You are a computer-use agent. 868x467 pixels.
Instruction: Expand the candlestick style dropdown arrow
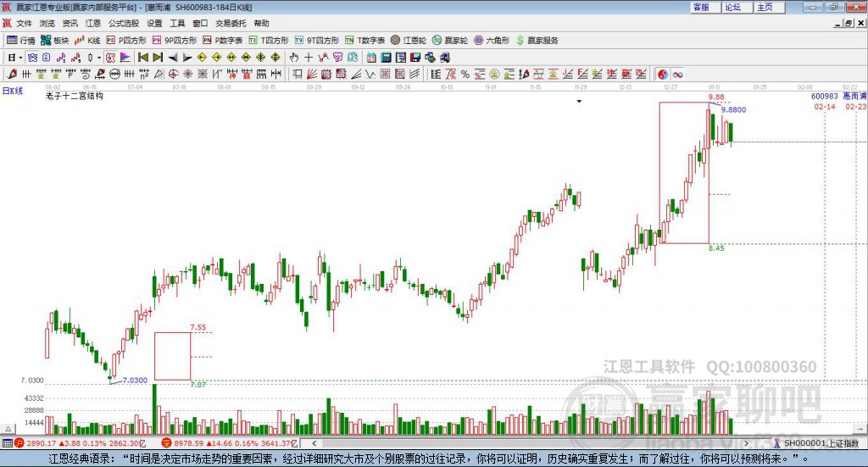(99, 57)
